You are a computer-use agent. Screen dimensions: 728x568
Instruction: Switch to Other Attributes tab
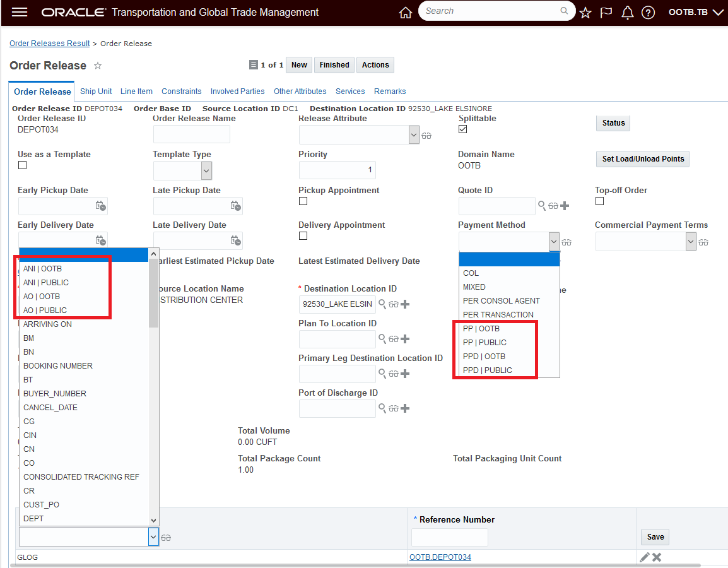(300, 92)
